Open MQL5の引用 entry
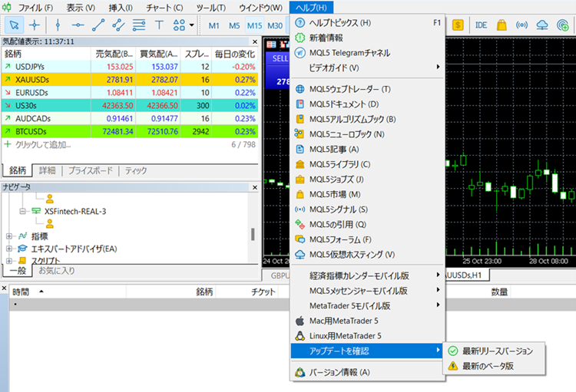This screenshot has width=576, height=392. [x=368, y=225]
